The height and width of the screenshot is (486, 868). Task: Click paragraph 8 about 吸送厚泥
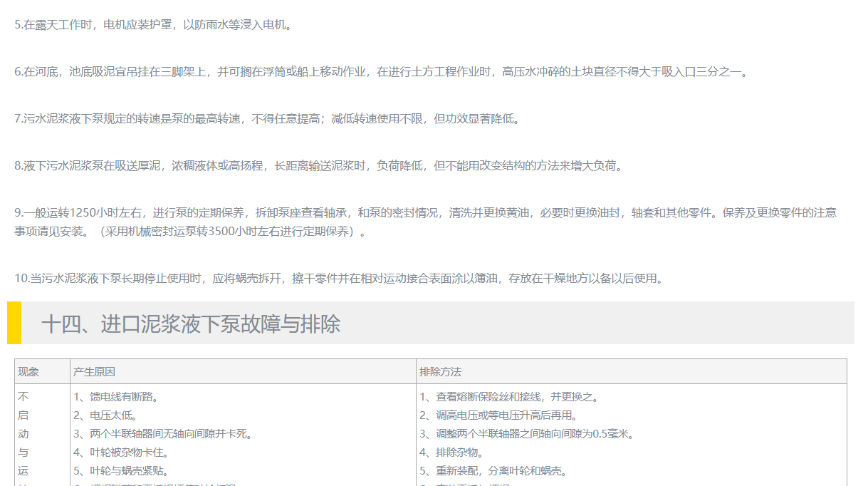(320, 166)
